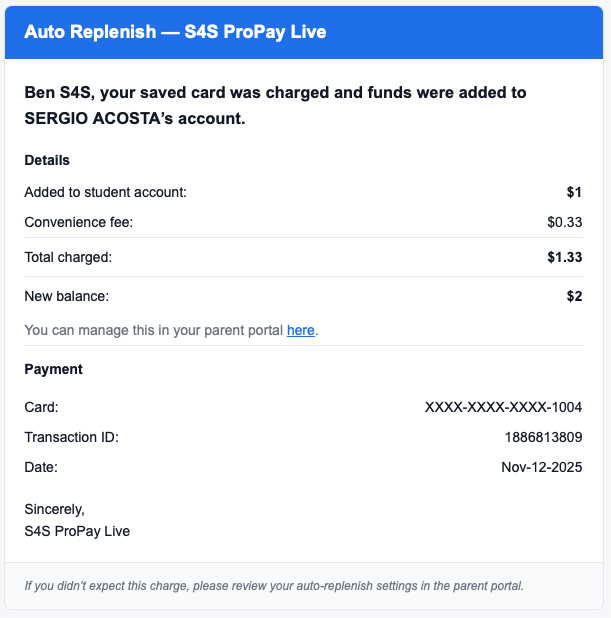Click the italic auto-replenish settings footer note
The width and height of the screenshot is (611, 618).
pyautogui.click(x=274, y=585)
